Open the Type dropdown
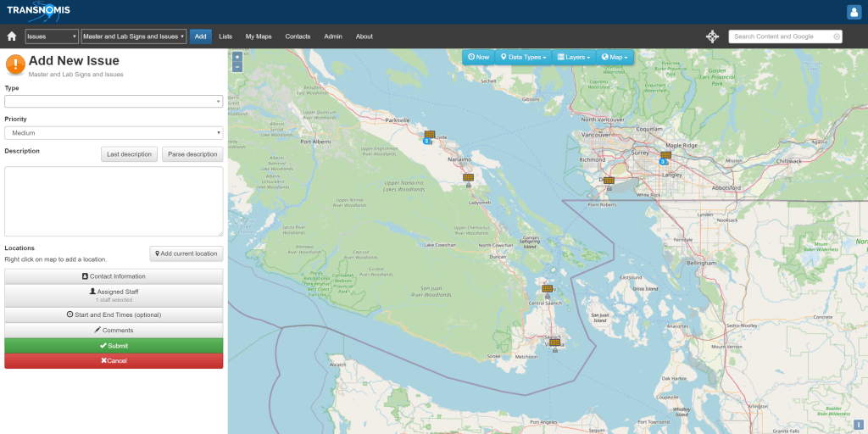Viewport: 868px width, 434px height. click(114, 101)
